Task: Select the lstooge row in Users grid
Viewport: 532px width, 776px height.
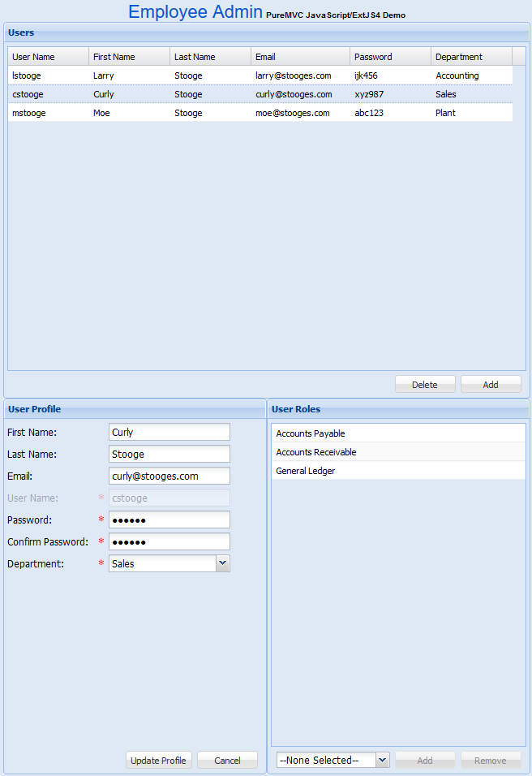Action: click(260, 75)
